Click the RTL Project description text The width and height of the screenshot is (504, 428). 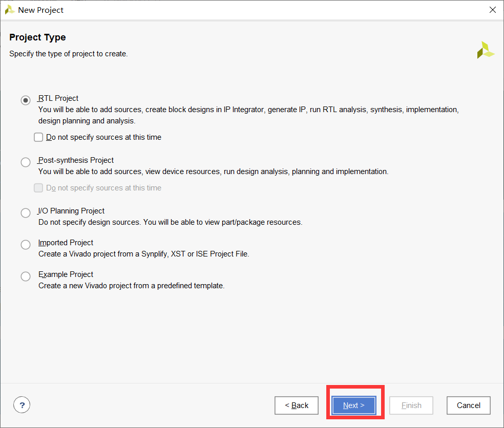pos(248,115)
